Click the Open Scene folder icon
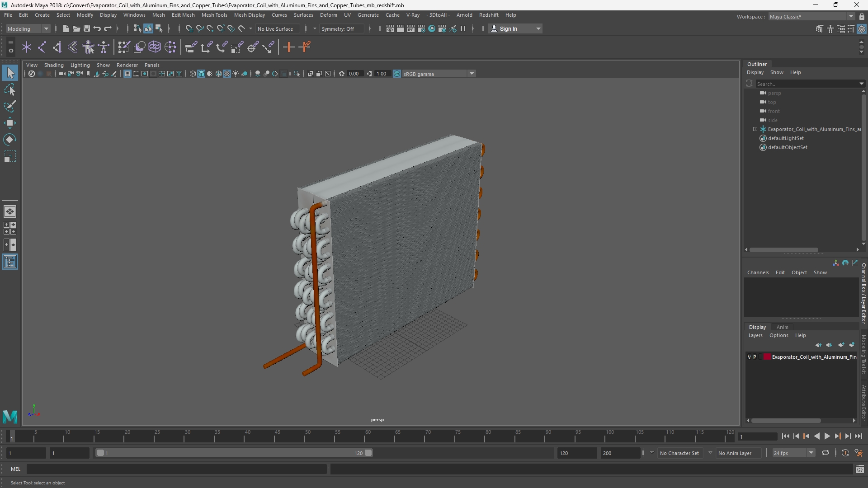The image size is (868, 488). (76, 28)
